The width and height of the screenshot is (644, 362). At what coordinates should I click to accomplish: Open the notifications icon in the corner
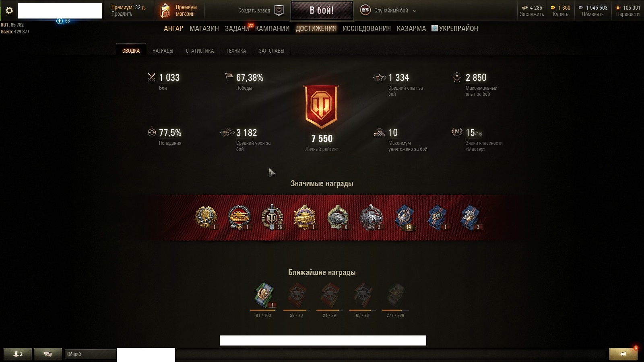623,354
